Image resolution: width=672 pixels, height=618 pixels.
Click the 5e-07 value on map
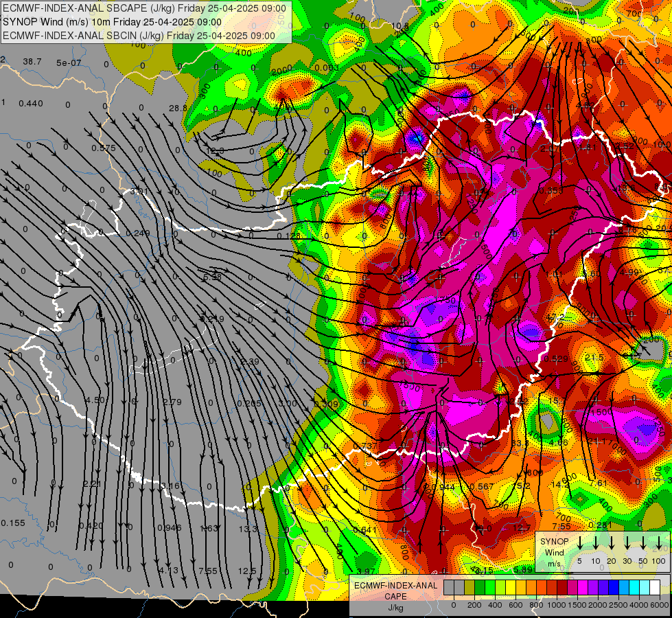pyautogui.click(x=69, y=63)
